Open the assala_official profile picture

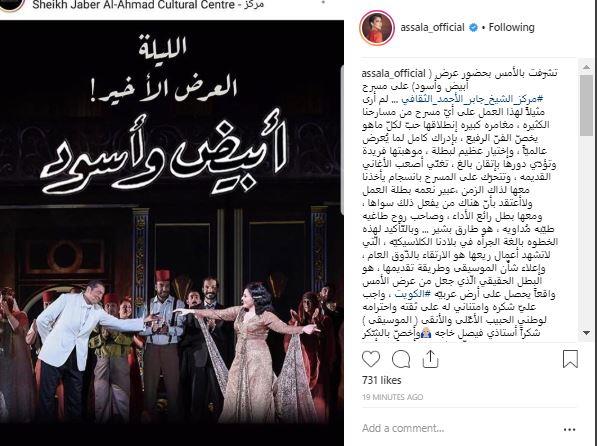tap(377, 28)
